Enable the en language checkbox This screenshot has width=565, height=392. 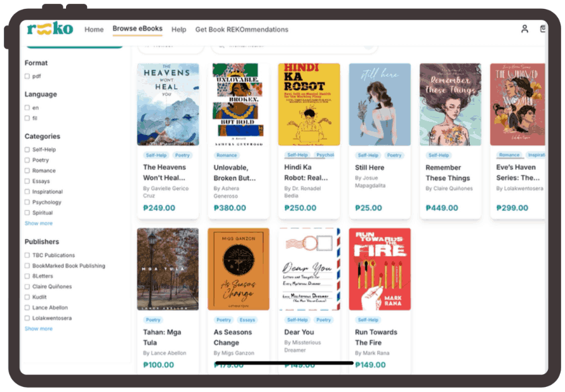pos(27,107)
